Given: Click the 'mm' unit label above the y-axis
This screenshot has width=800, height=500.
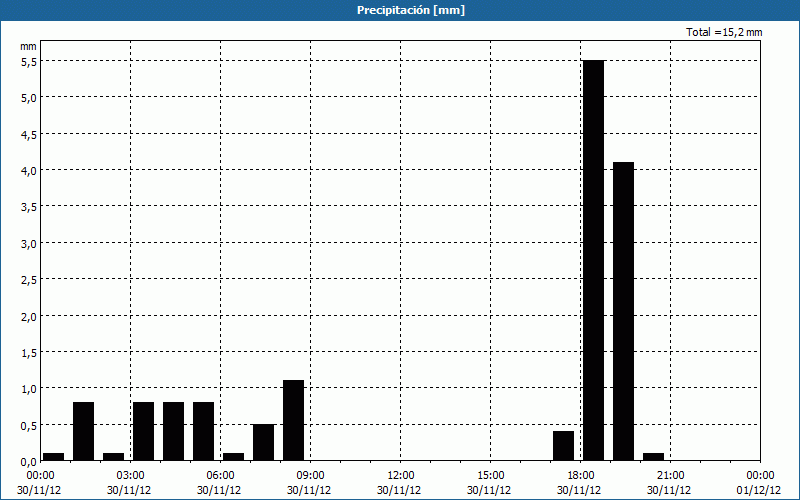Looking at the screenshot, I should point(28,46).
